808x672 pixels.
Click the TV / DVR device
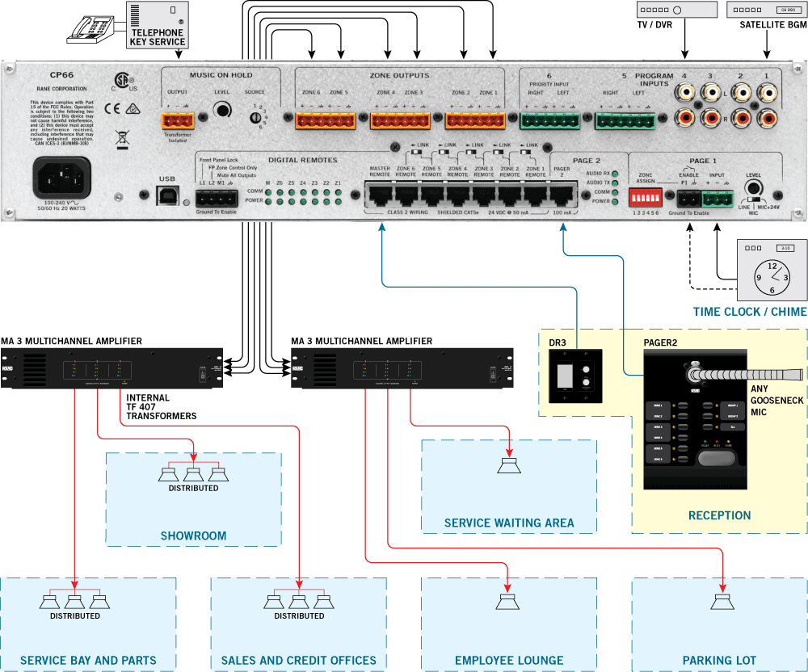[x=677, y=10]
